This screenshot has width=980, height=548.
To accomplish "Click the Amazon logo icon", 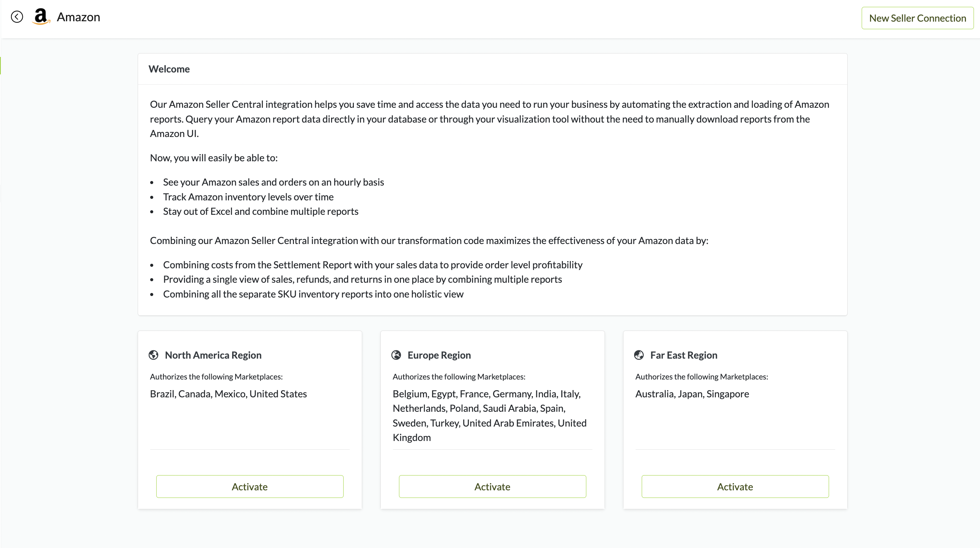I will [41, 17].
